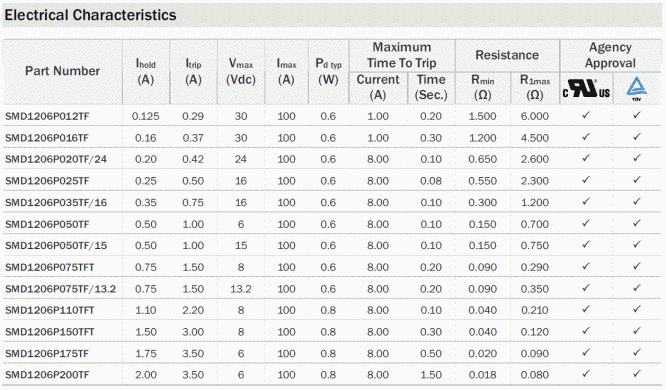The height and width of the screenshot is (390, 666).
Task: Click Vmax value 24 for SMD1206P020TF/24
Action: [x=241, y=159]
